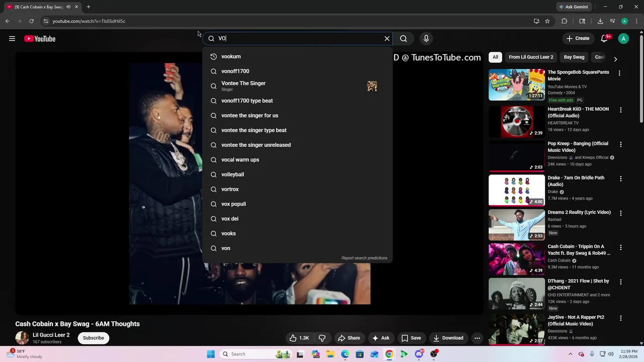Image resolution: width=644 pixels, height=362 pixels.
Task: Dislike the video with thumbs down
Action: pyautogui.click(x=322, y=338)
